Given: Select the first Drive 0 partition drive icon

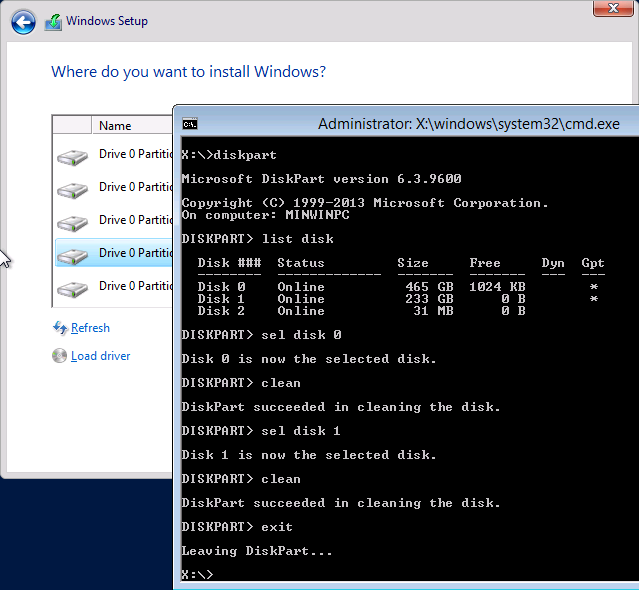Looking at the screenshot, I should coord(72,157).
